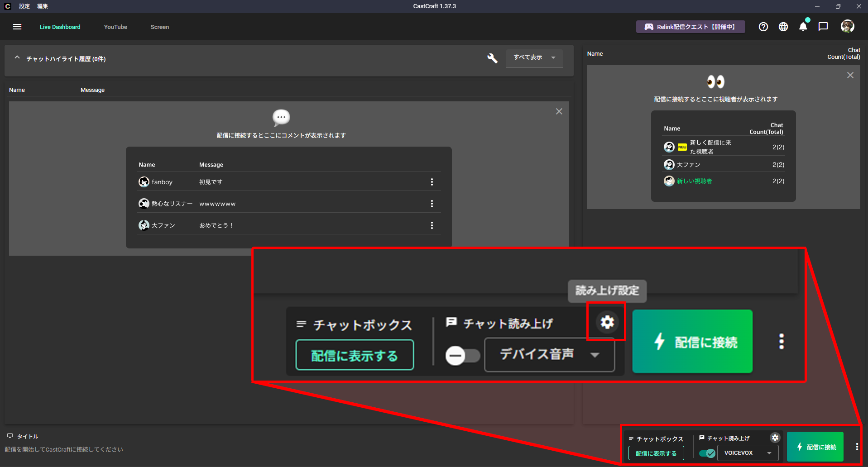The height and width of the screenshot is (467, 868).
Task: Click the Chat Count(Total) header at top right
Action: (844, 53)
